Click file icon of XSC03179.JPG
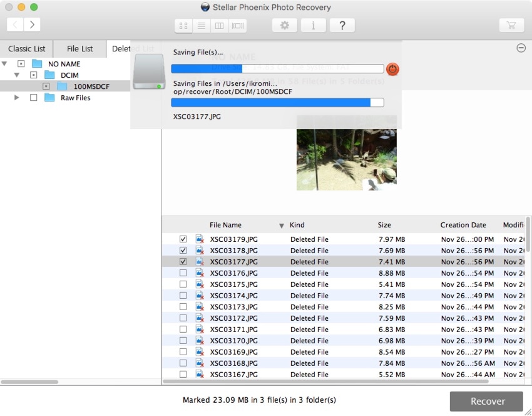This screenshot has height=416, width=532. (200, 239)
